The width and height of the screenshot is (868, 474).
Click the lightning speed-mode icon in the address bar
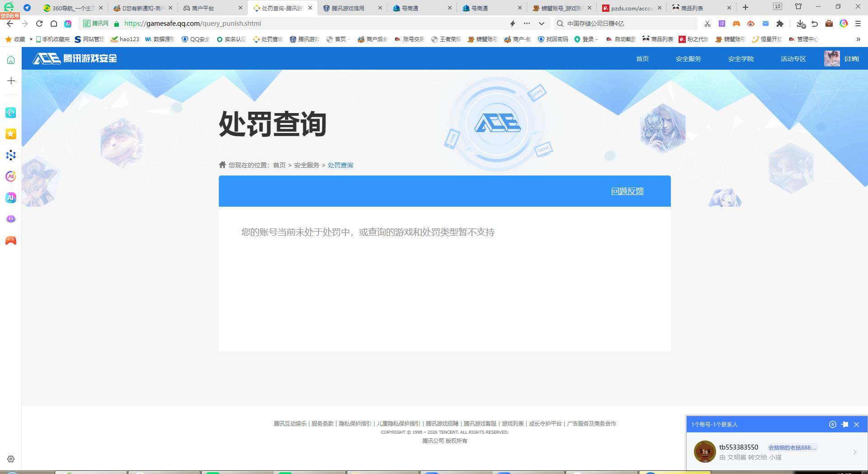[x=513, y=24]
